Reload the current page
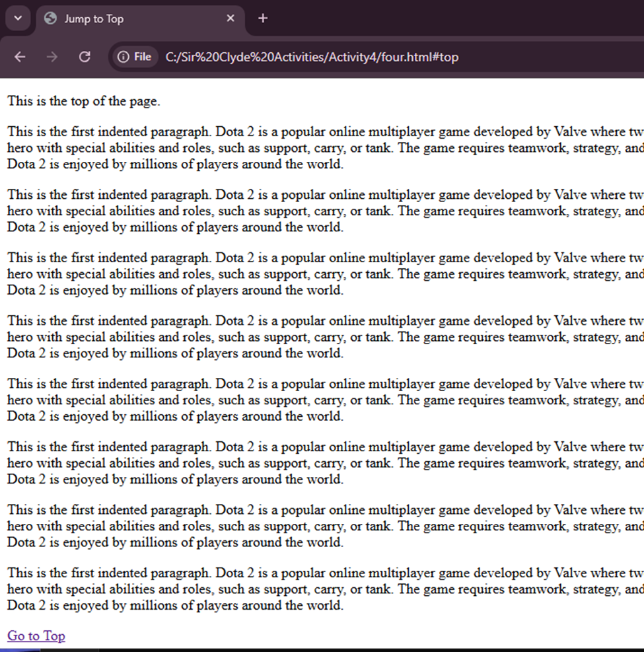The height and width of the screenshot is (652, 644). 85,57
